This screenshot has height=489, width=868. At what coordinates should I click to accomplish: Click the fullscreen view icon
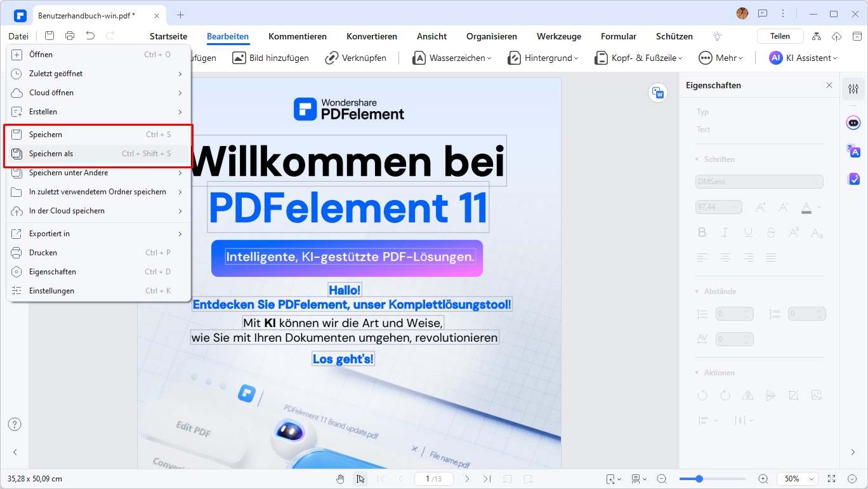832,479
